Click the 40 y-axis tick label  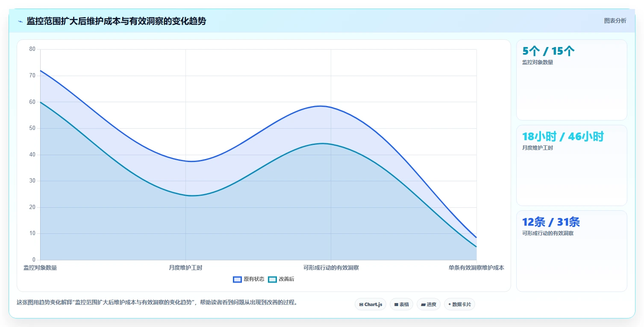(x=32, y=155)
